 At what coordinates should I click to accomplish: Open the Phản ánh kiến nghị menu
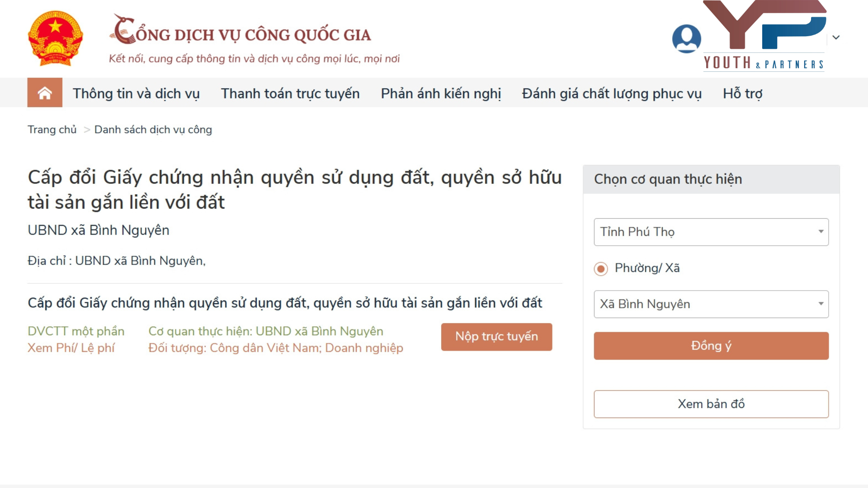pyautogui.click(x=441, y=94)
